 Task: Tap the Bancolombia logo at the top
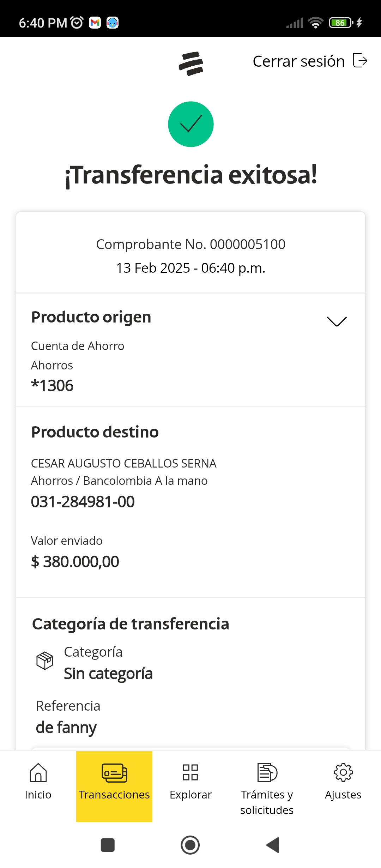(191, 64)
